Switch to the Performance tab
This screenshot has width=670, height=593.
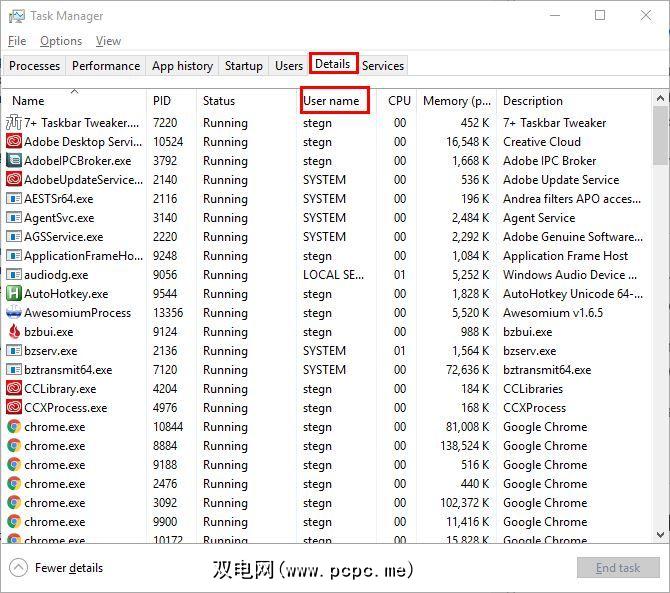pos(106,66)
